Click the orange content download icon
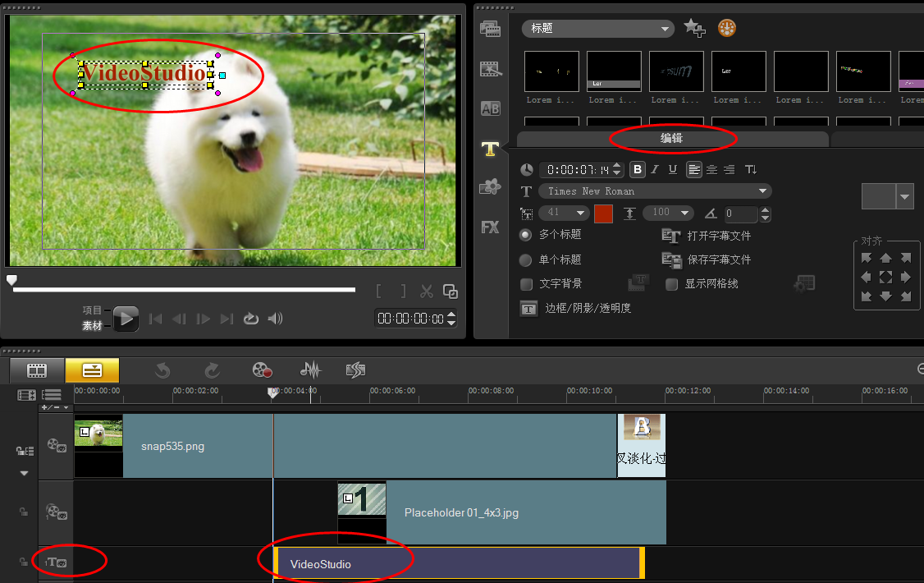The image size is (924, 583). [x=726, y=28]
